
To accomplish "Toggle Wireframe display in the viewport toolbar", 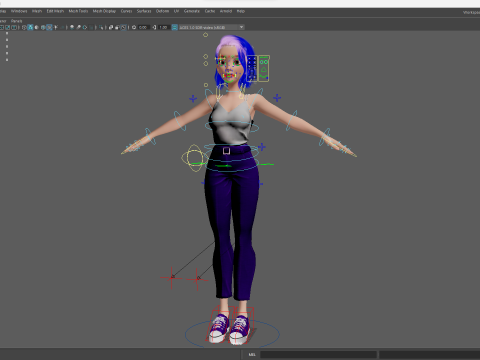I will click(x=24, y=27).
